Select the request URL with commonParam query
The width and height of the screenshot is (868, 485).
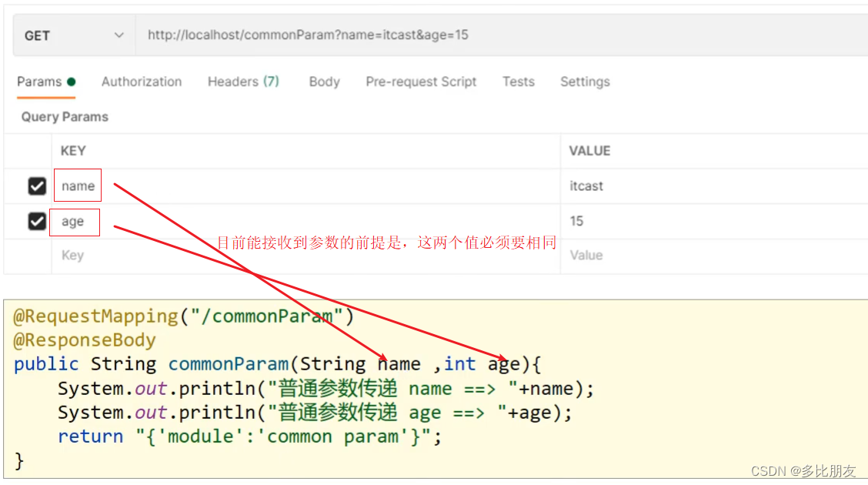(x=307, y=35)
